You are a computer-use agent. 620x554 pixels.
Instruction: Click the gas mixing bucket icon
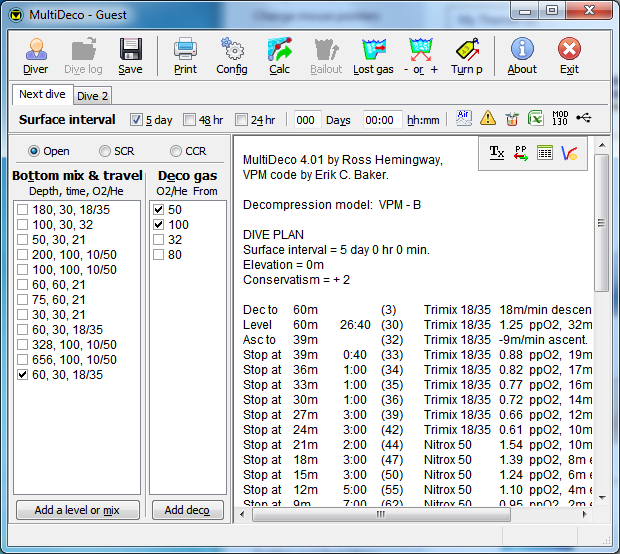pyautogui.click(x=512, y=118)
